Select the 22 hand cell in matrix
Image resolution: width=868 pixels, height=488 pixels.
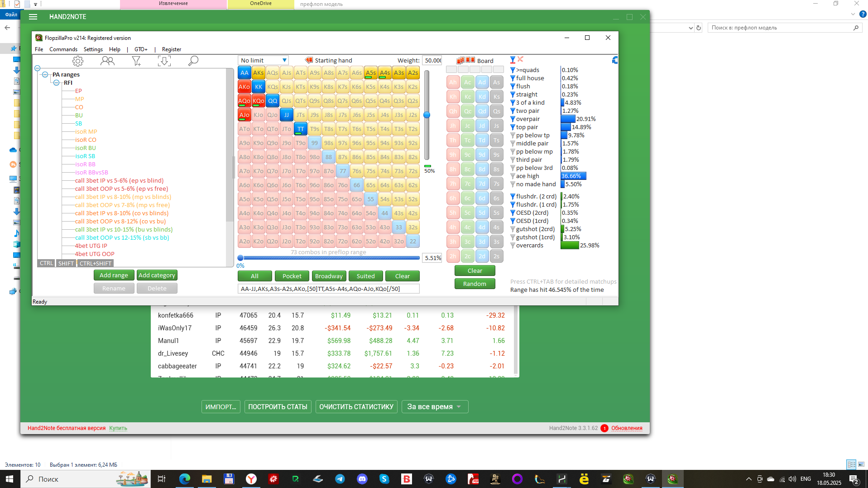(413, 241)
